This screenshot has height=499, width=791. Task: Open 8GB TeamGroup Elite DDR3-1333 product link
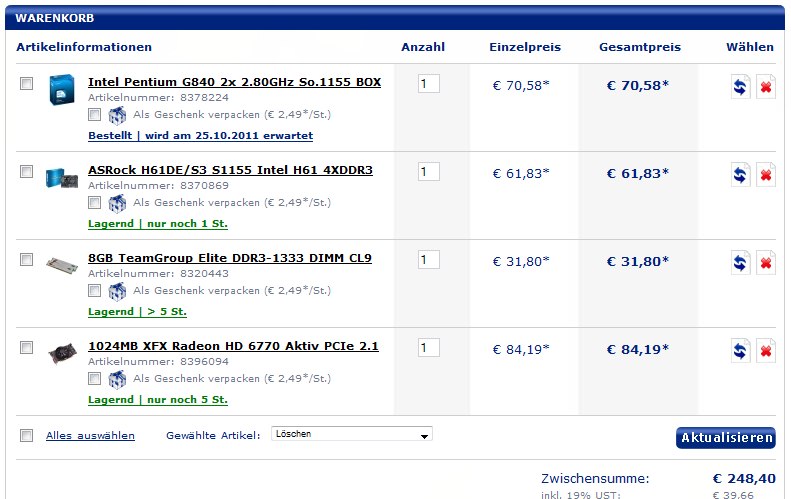click(x=230, y=258)
